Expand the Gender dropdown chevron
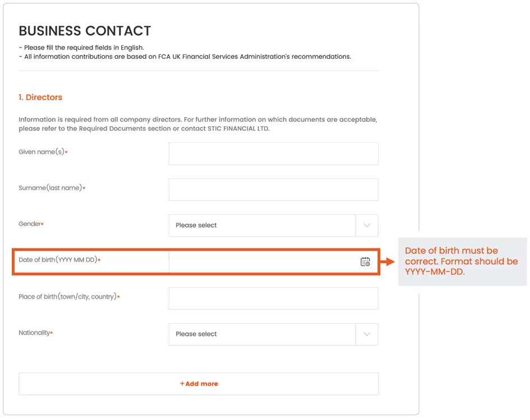The width and height of the screenshot is (530, 420). tap(367, 225)
